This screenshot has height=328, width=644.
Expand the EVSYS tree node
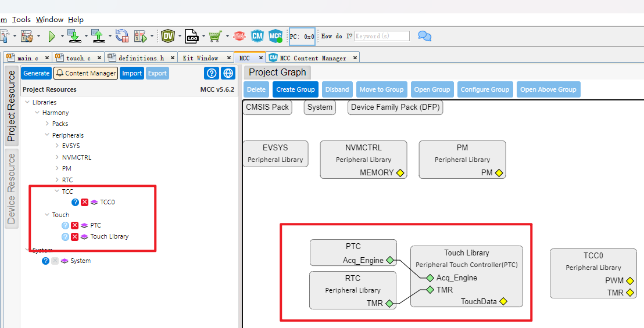click(x=57, y=146)
